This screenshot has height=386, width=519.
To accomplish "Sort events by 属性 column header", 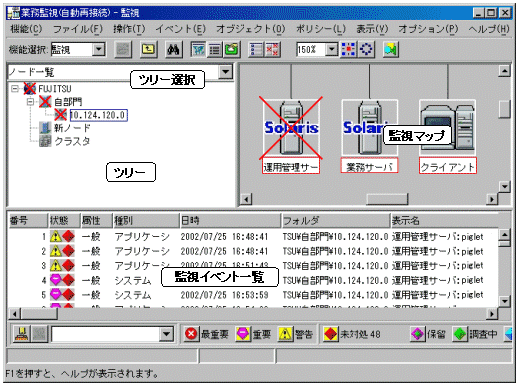I will click(x=96, y=220).
